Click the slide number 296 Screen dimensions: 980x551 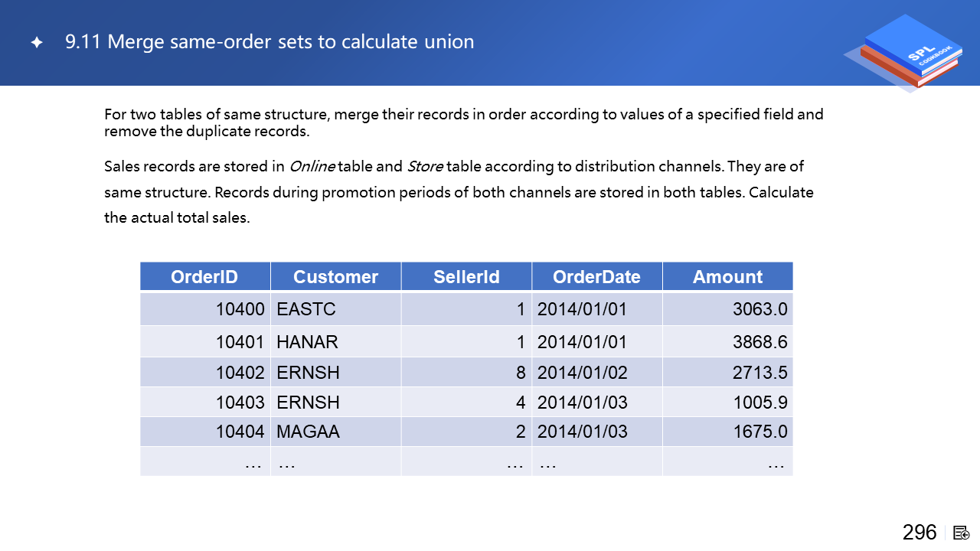[x=920, y=533]
